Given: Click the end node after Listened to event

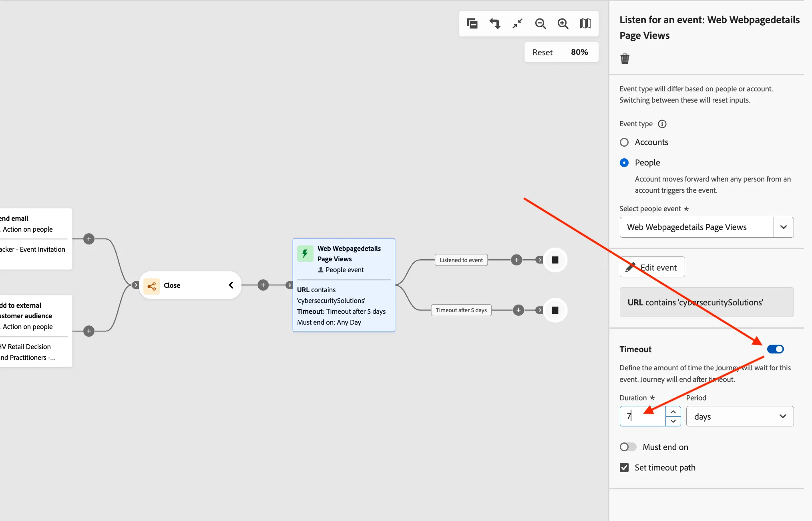Looking at the screenshot, I should point(555,260).
